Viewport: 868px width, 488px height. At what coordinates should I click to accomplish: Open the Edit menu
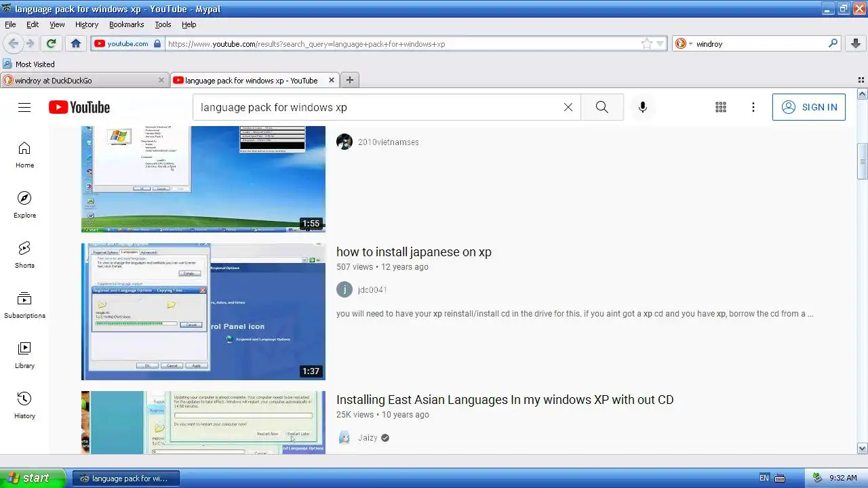[x=33, y=24]
